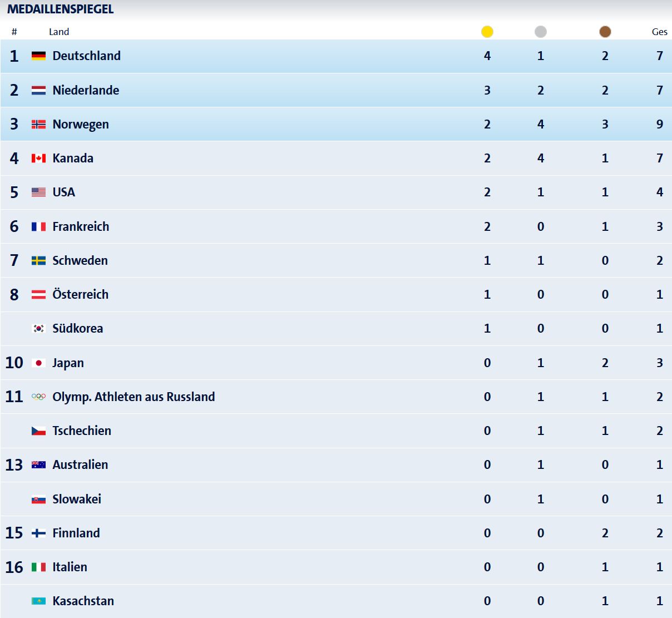Open the Tschechien country entry
Screen dimensions: 672x618
pos(82,431)
